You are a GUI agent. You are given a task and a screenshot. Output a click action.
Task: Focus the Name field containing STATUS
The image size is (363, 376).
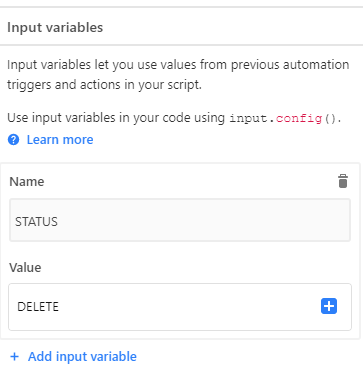[180, 220]
